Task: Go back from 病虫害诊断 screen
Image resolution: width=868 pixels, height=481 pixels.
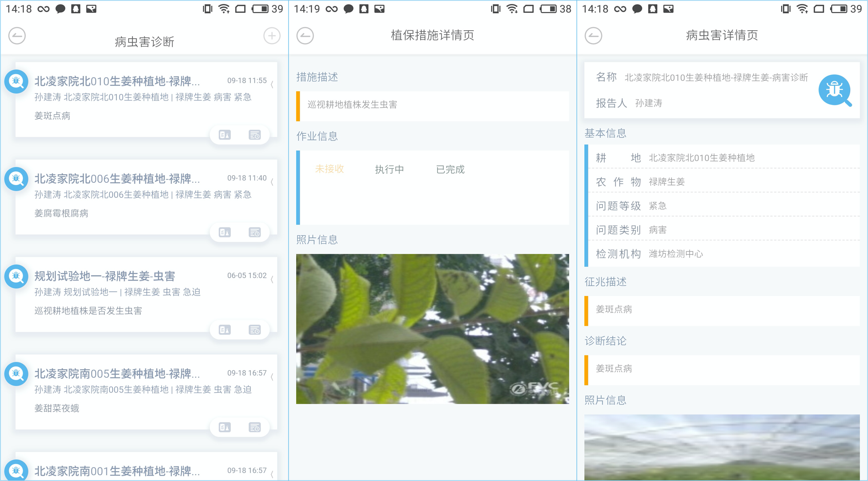Action: click(17, 36)
